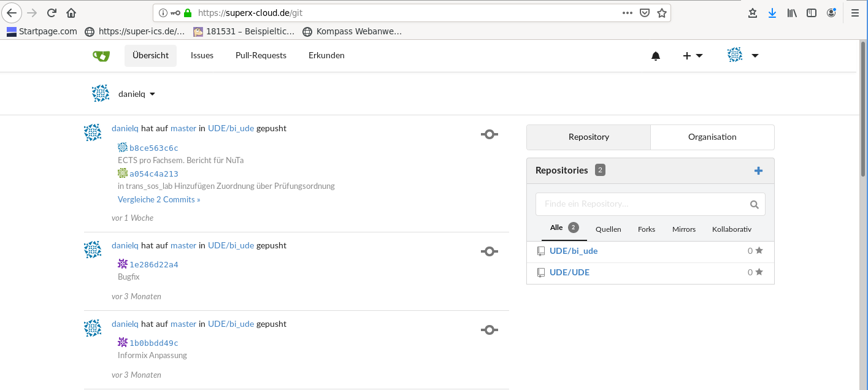Bookmark this page with the star icon
This screenshot has height=390, width=868.
click(661, 13)
